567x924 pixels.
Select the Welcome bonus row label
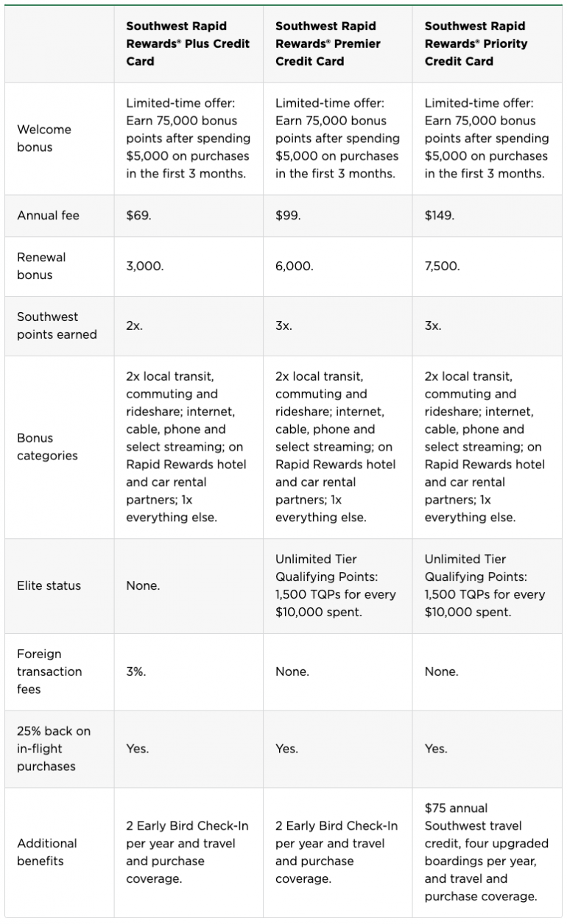click(44, 138)
